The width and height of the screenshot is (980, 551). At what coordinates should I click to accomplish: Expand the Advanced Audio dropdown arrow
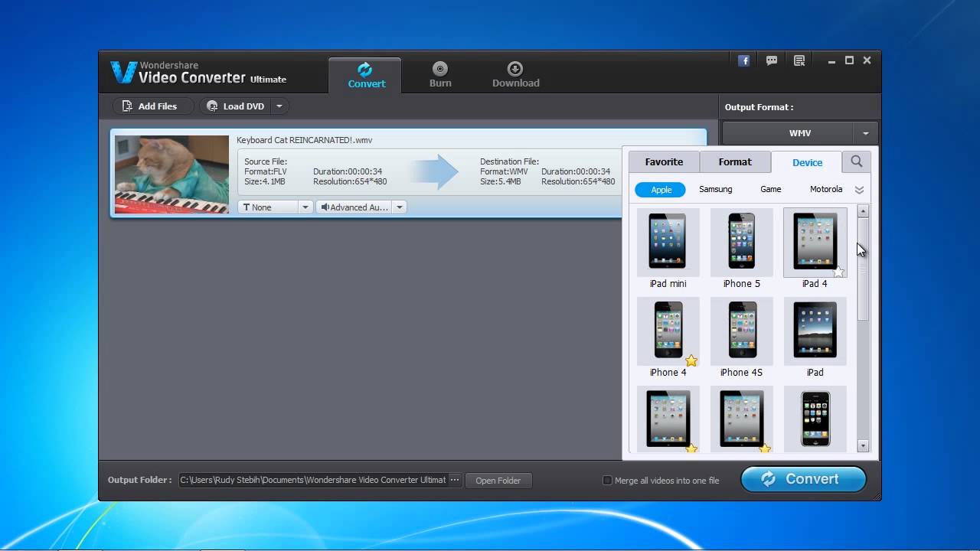point(400,207)
